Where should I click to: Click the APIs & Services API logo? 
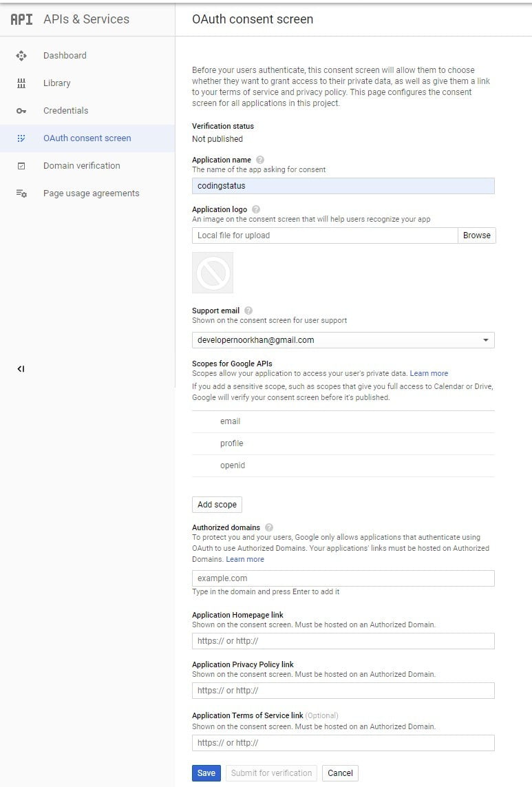pos(21,19)
